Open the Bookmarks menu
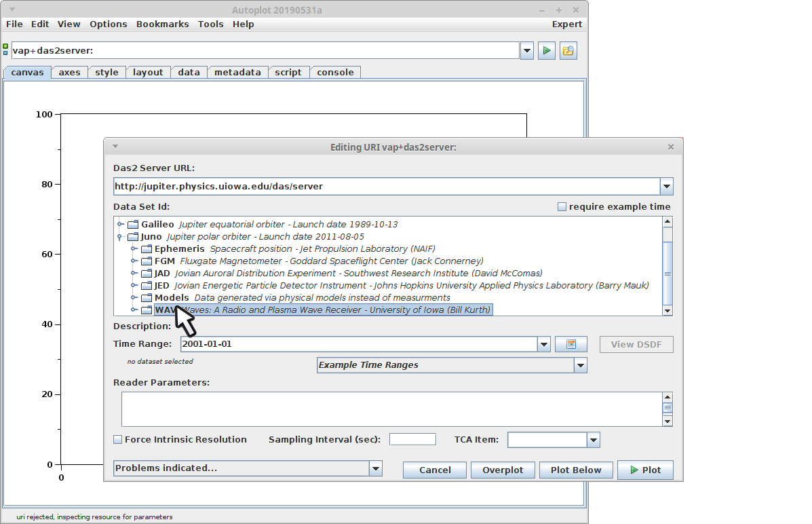Viewport: 812px width, 524px height. click(163, 24)
